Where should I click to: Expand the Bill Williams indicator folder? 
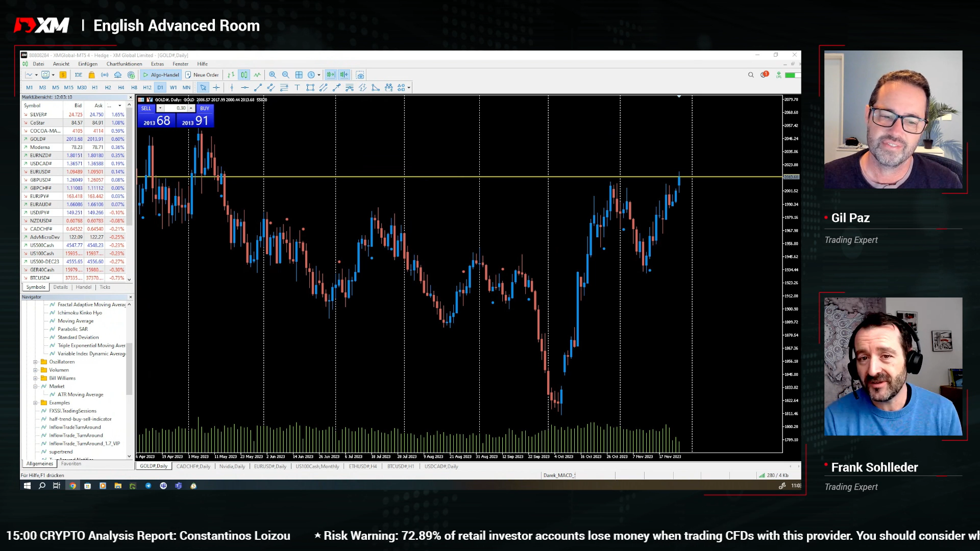point(35,379)
